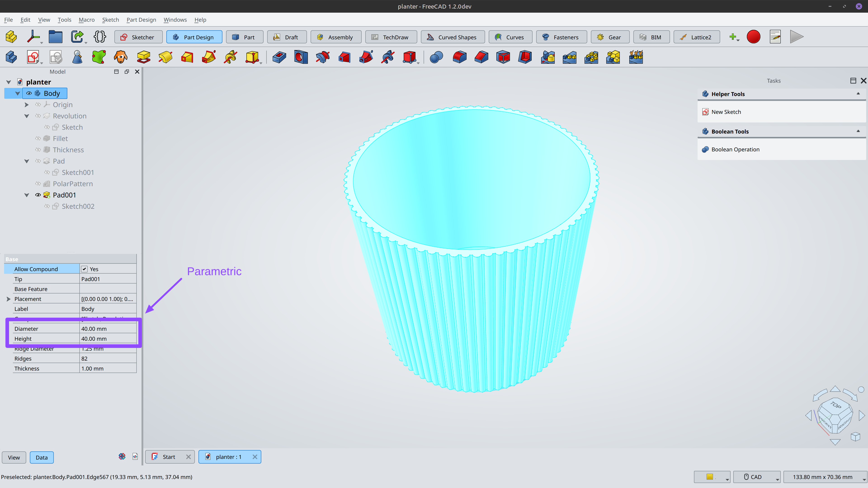Screen dimensions: 868x488
Task: Click the PolarPattern tool icon
Action: [x=591, y=57]
